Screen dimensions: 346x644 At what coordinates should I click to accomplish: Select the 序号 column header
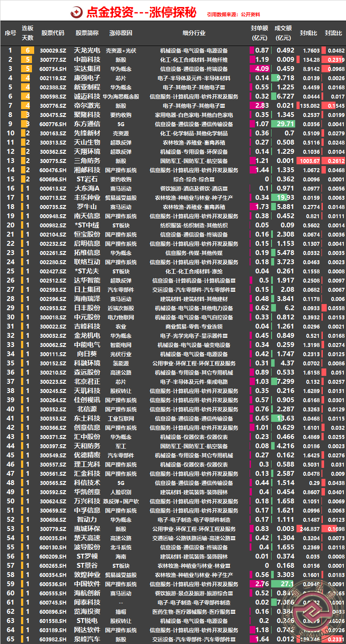(11, 33)
